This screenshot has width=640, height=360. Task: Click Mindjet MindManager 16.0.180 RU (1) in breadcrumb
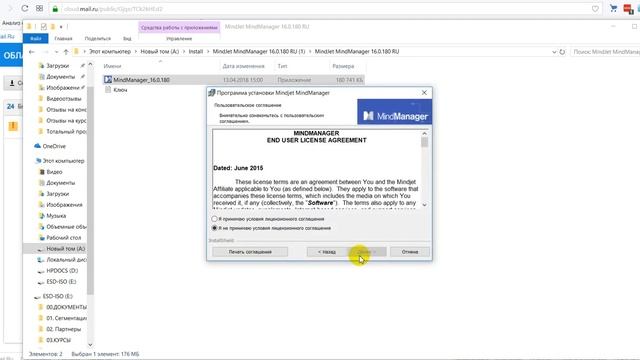259,52
